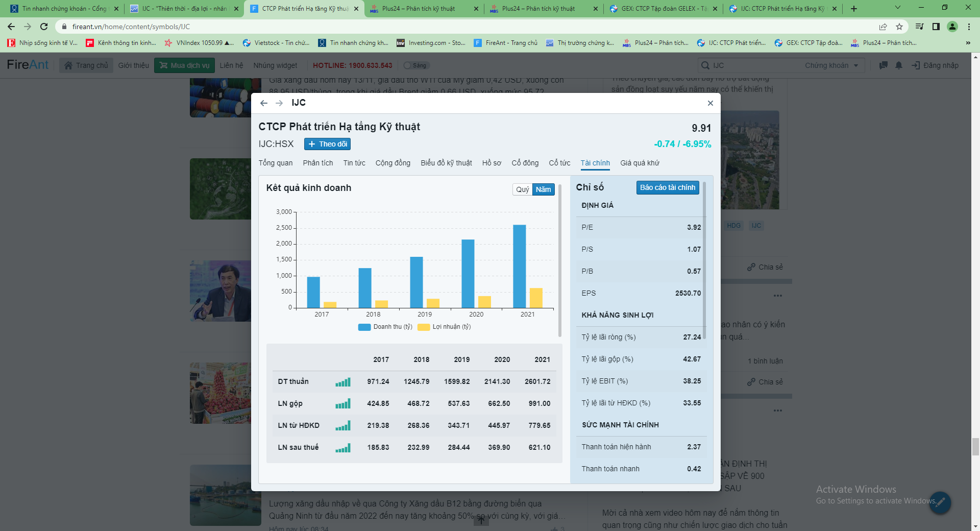Open the FireAnt chat messages icon

pos(883,65)
